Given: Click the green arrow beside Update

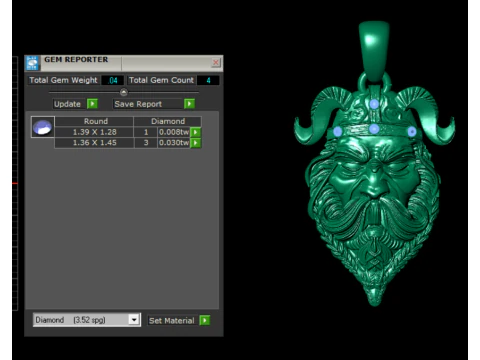Looking at the screenshot, I should click(92, 104).
